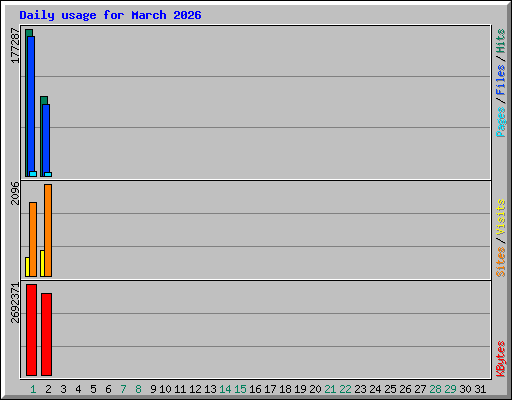The width and height of the screenshot is (512, 400).
Task: Click day 26 on the x-axis
Action: (x=405, y=389)
